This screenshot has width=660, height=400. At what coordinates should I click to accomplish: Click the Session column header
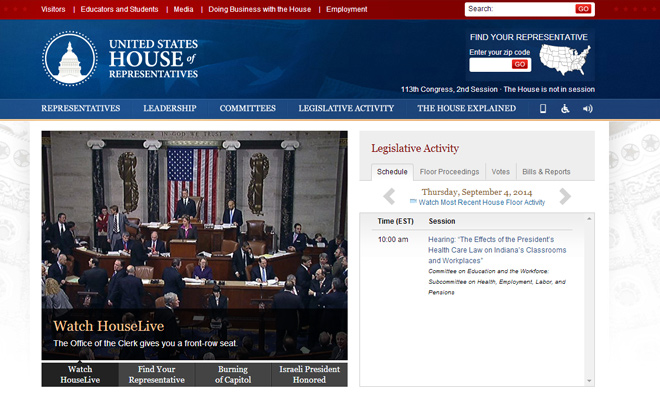click(442, 221)
